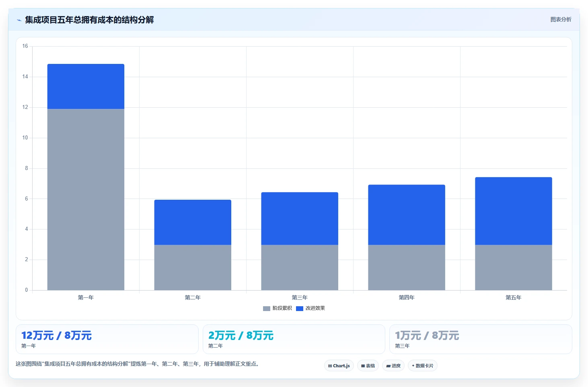Click the 第五年 x-axis label
Viewport: 588px width, 387px height.
coord(514,297)
